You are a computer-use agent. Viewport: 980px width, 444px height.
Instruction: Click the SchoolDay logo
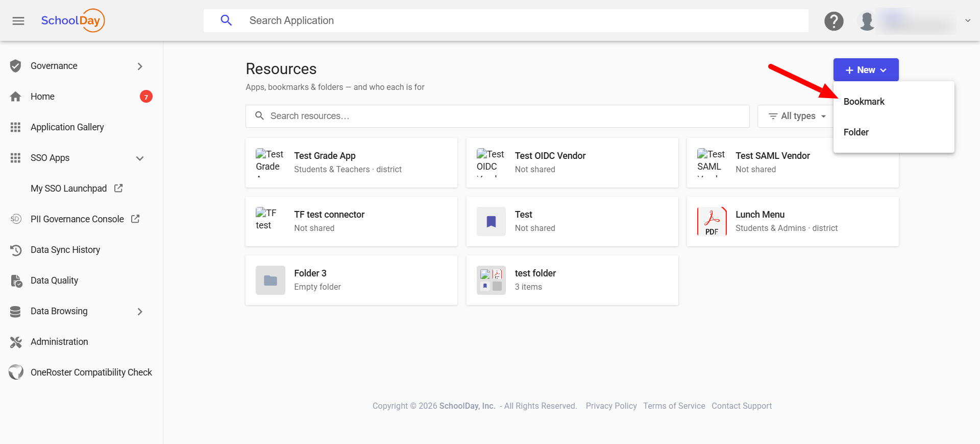pos(73,20)
